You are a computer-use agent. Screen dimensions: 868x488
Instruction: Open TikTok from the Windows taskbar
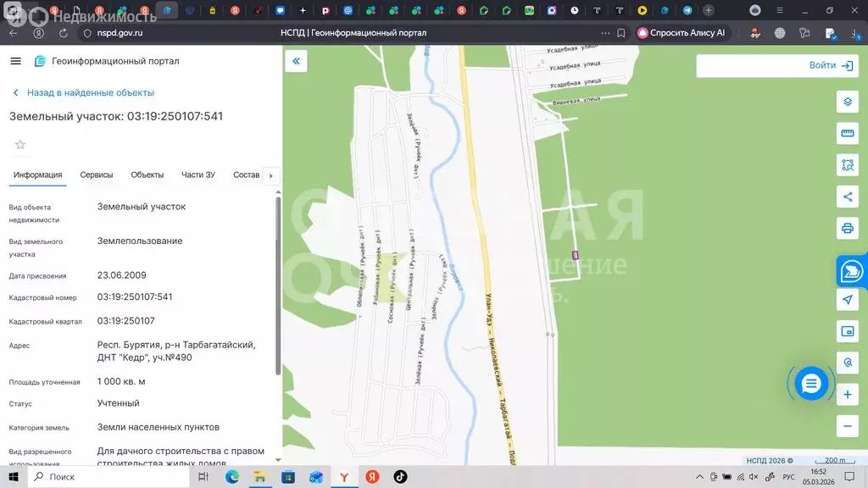coord(399,477)
